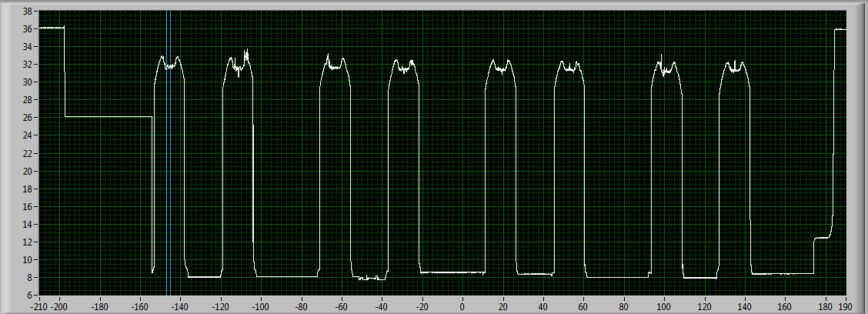Click the X-axis label 140

(746, 306)
